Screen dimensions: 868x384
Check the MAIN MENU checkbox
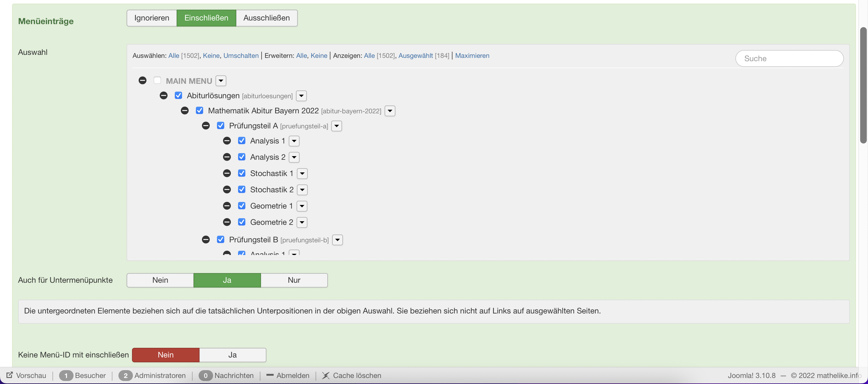[157, 80]
